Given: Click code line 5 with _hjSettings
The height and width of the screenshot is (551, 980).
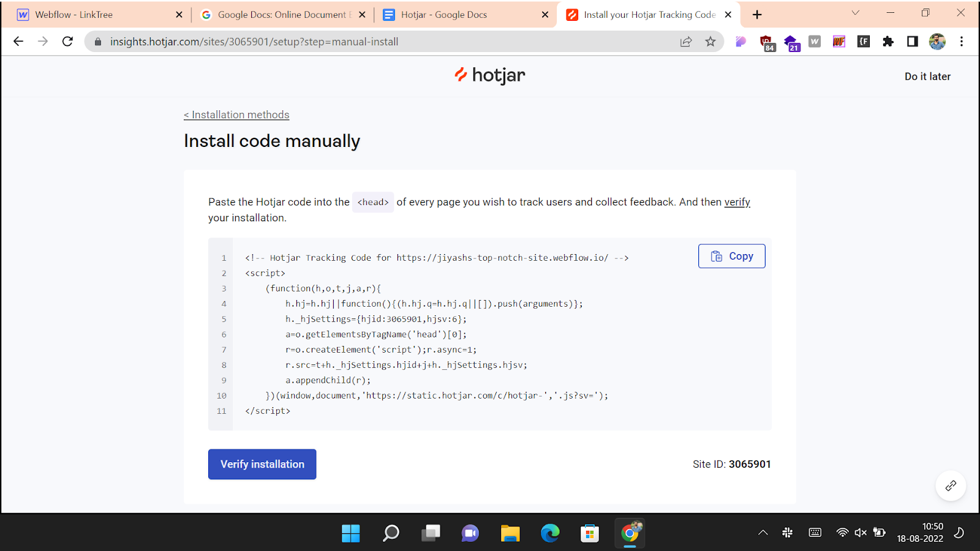Looking at the screenshot, I should (376, 319).
